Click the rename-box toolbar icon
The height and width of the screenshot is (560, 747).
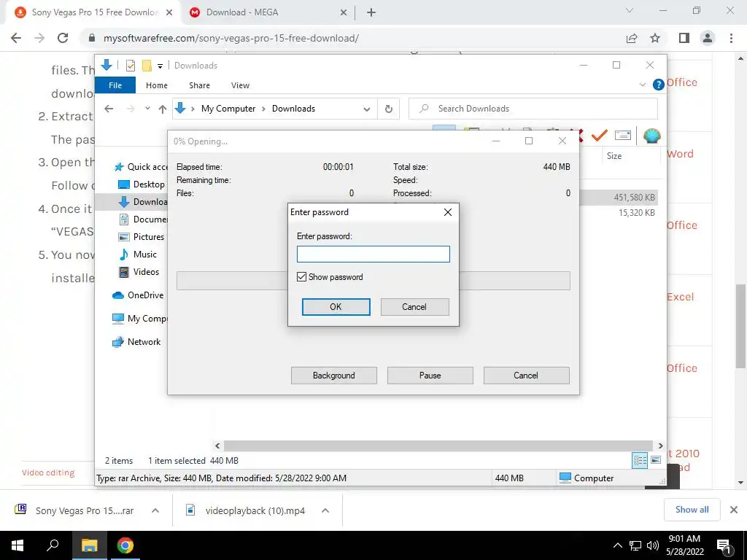pyautogui.click(x=623, y=136)
